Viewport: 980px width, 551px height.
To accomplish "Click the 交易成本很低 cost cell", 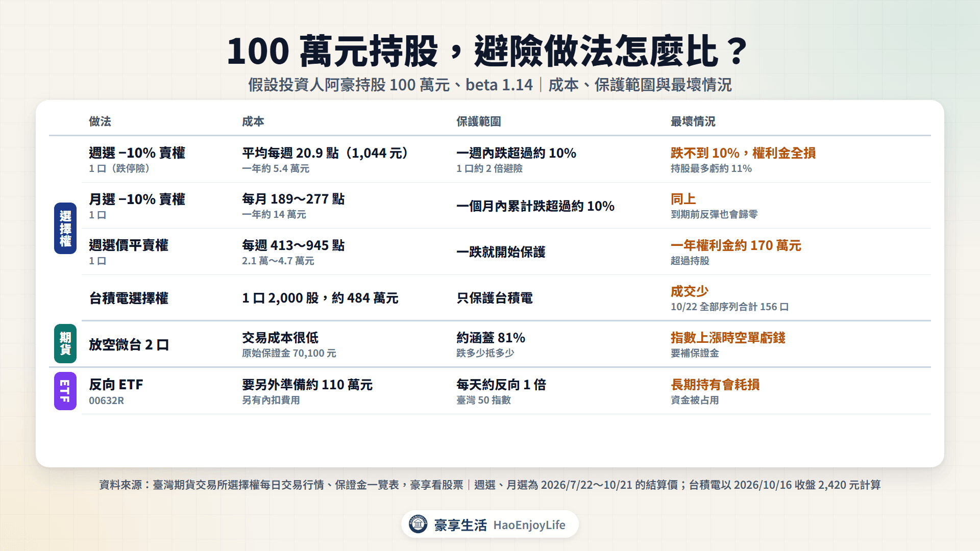I will point(280,338).
